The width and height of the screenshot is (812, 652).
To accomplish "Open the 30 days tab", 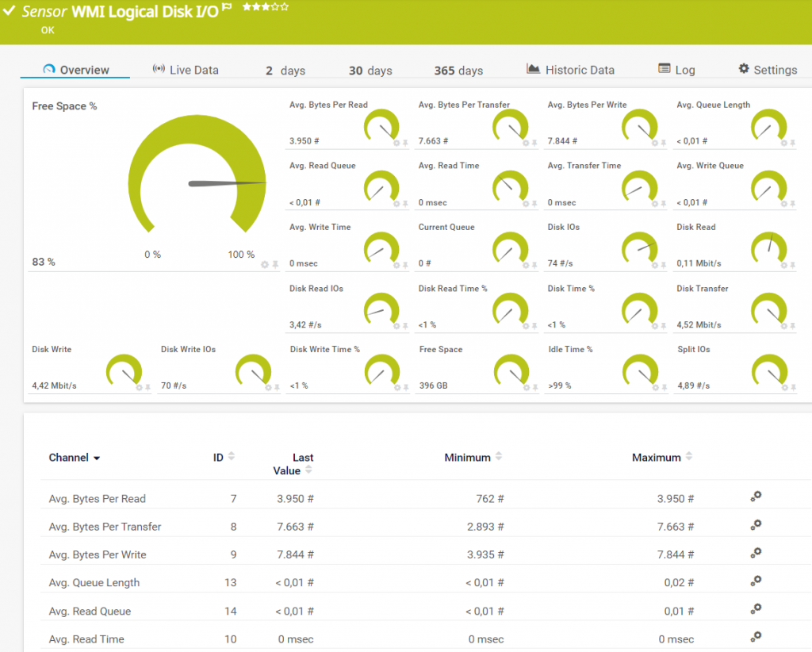I will pyautogui.click(x=370, y=70).
